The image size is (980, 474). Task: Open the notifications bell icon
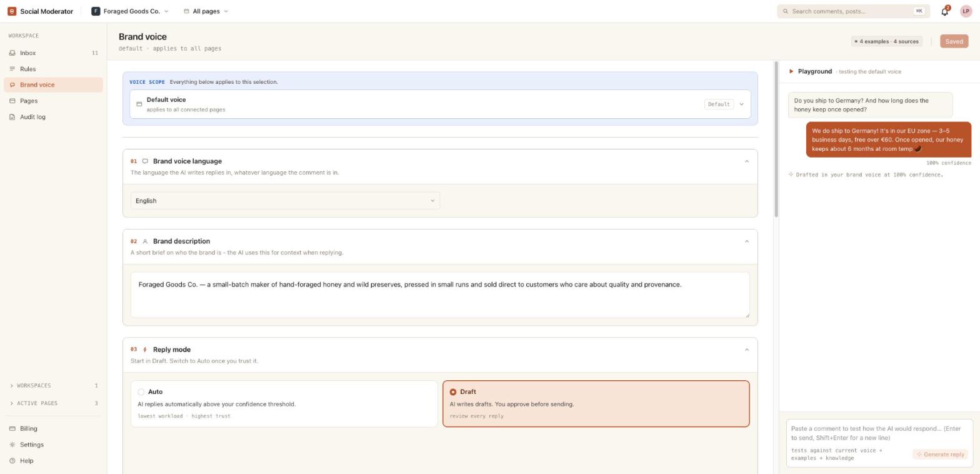(x=944, y=11)
